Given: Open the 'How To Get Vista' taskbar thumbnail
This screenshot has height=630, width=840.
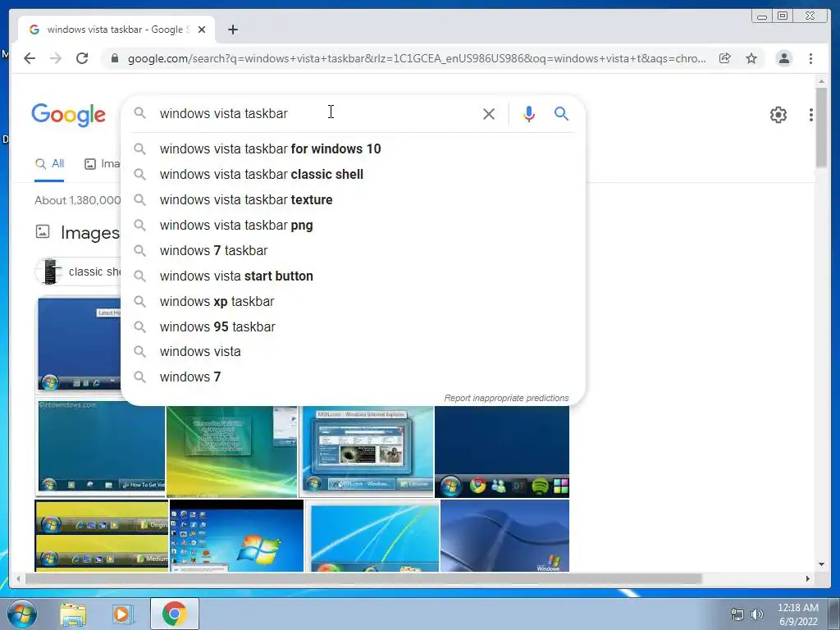Looking at the screenshot, I should pyautogui.click(x=101, y=448).
